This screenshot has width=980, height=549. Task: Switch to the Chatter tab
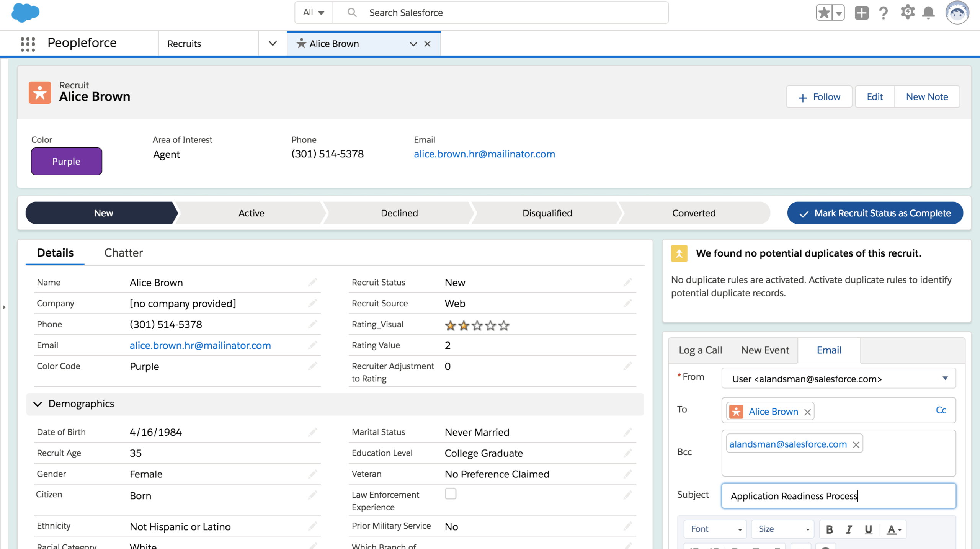click(x=123, y=253)
